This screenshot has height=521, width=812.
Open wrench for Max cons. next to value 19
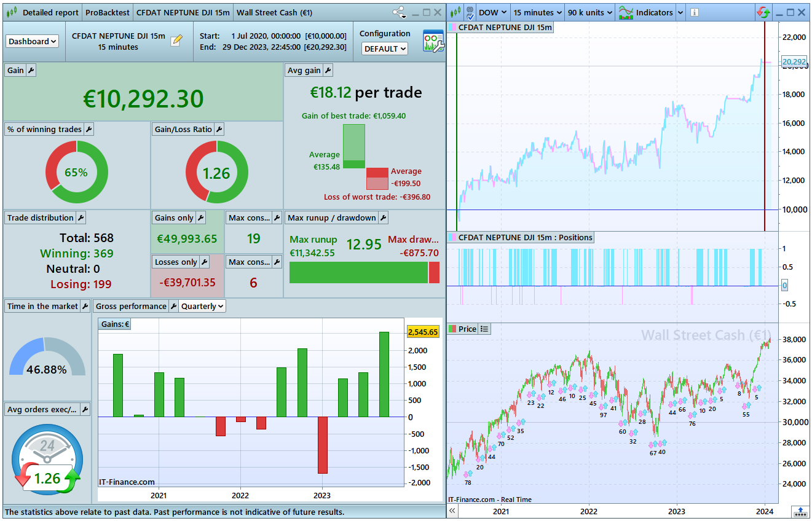click(x=277, y=218)
